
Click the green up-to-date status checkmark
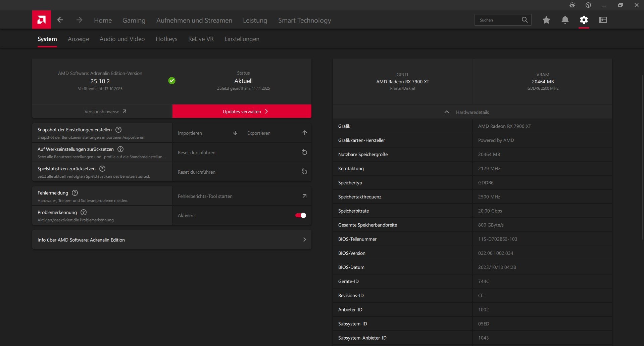172,81
